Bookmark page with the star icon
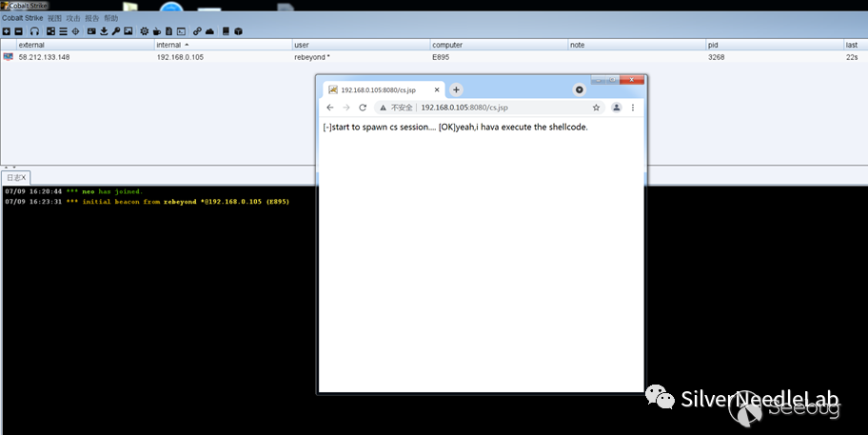The height and width of the screenshot is (435, 868). point(596,108)
